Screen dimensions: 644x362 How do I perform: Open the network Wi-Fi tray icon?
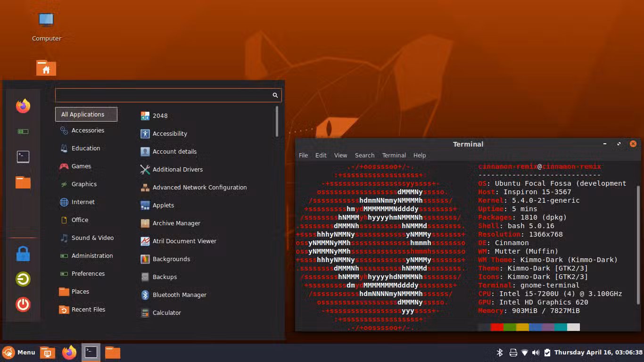(x=524, y=352)
